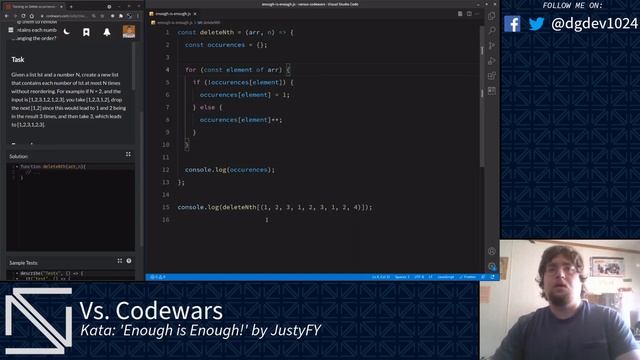Click 'console.log(occurences)' on line 12
This screenshot has height=360, width=640.
point(230,170)
